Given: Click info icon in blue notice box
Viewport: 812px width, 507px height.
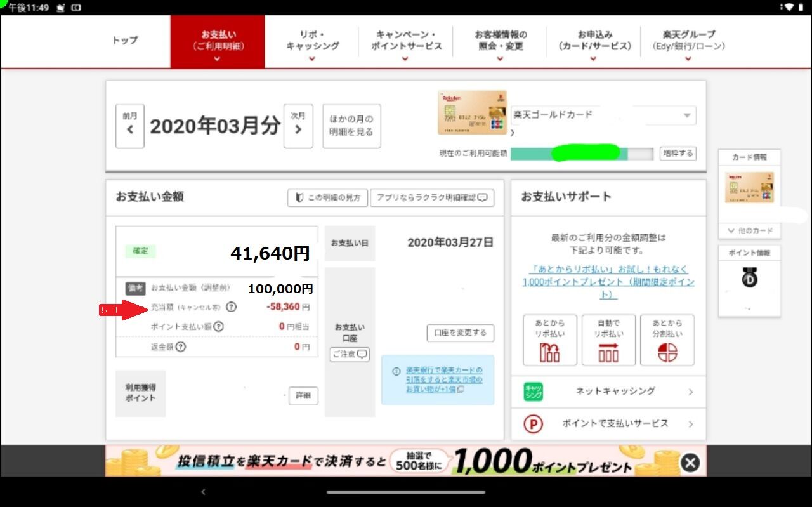Looking at the screenshot, I should 396,371.
